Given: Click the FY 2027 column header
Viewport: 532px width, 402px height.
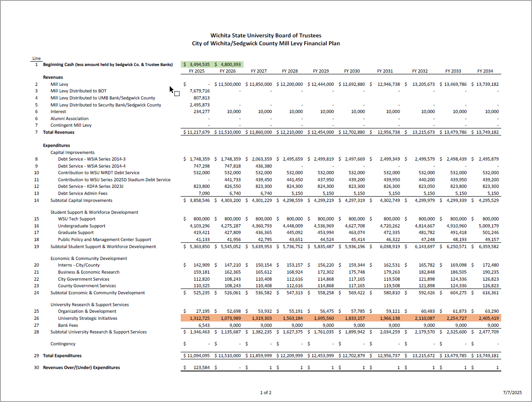Looking at the screenshot, I should [259, 71].
